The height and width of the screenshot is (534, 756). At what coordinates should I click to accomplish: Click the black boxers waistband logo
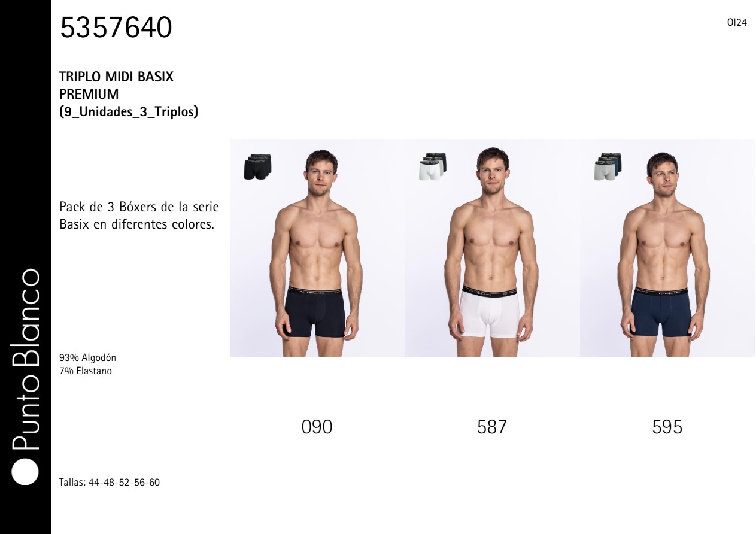pyautogui.click(x=315, y=292)
